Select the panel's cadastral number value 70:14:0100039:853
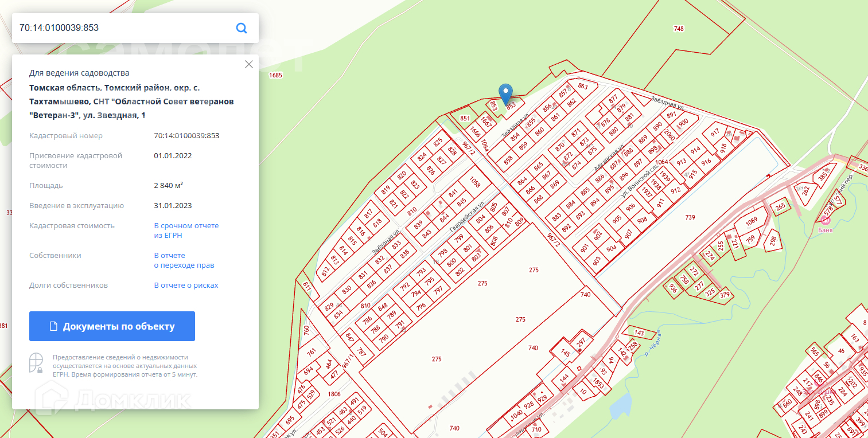This screenshot has height=438, width=868. tap(186, 136)
